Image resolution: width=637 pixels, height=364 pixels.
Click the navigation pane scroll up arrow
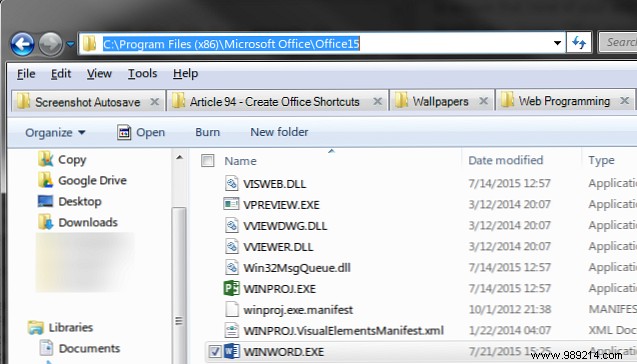180,157
